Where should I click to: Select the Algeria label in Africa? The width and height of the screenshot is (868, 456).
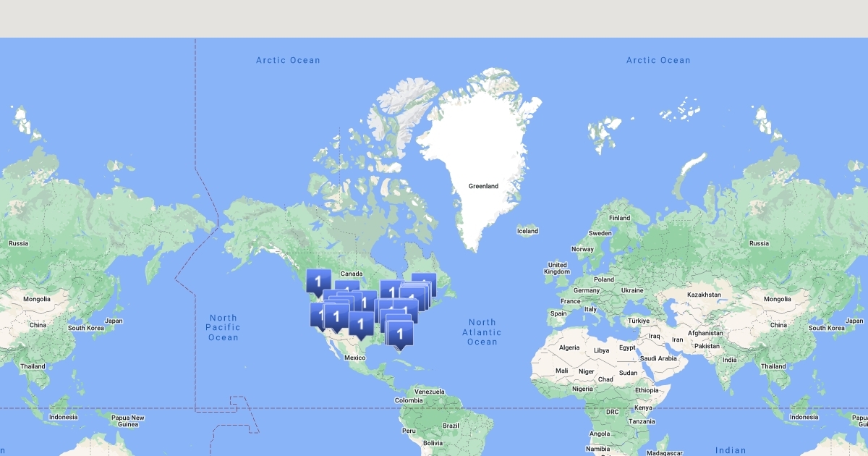coord(569,347)
